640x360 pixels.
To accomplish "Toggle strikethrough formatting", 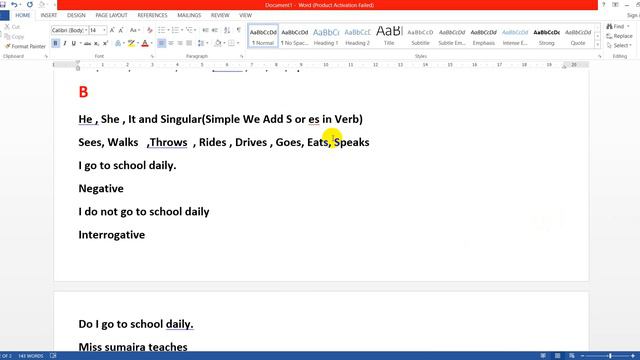I will point(87,43).
